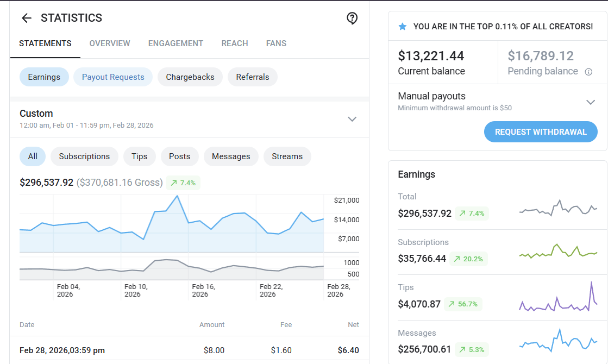The width and height of the screenshot is (608, 364).
Task: Click the $8.00 amount cell
Action: pos(214,350)
